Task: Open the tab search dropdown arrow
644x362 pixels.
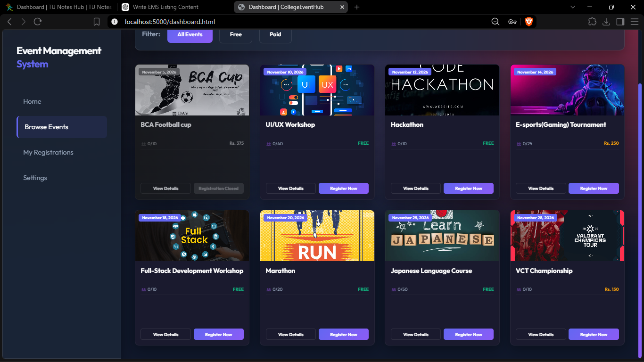Action: click(x=573, y=7)
